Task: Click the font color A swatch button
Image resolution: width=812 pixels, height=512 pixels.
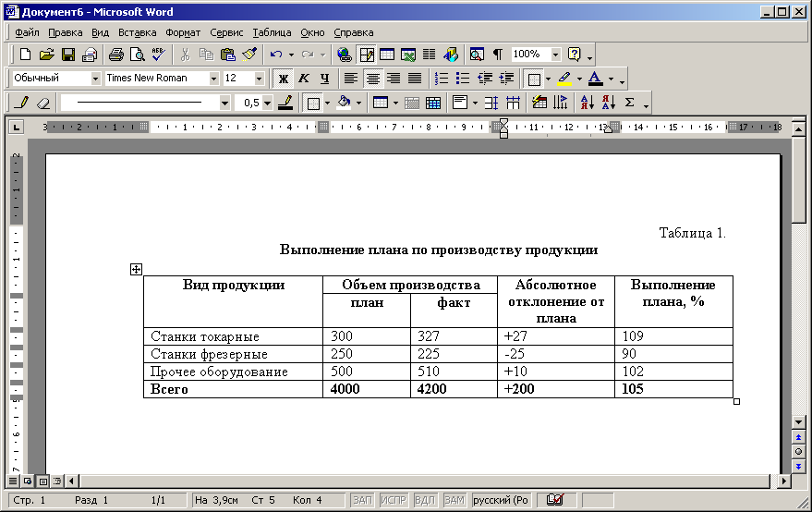Action: [596, 79]
